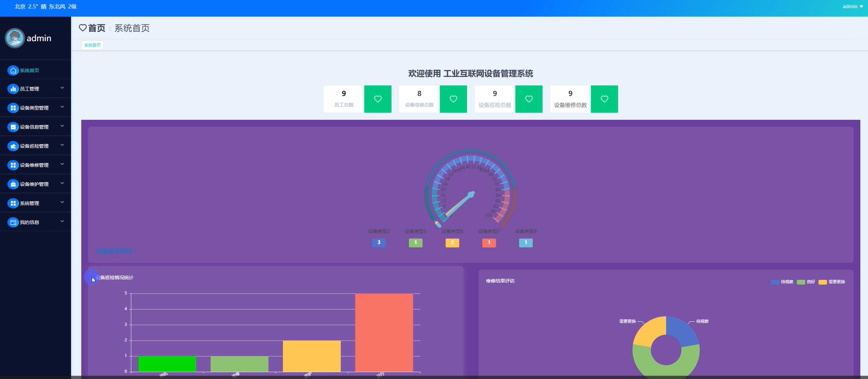This screenshot has height=379, width=868.
Task: Expand the 设备信息管理 submenu chevron
Action: pyautogui.click(x=62, y=126)
